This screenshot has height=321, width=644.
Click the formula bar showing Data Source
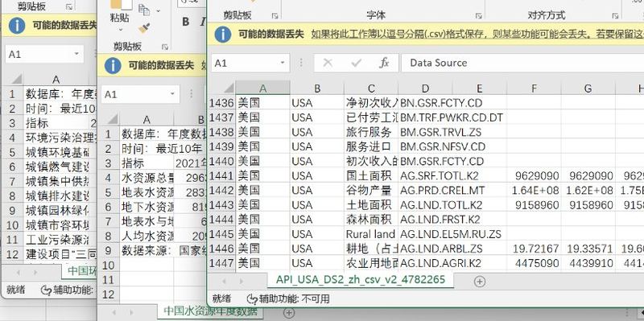[x=522, y=63]
